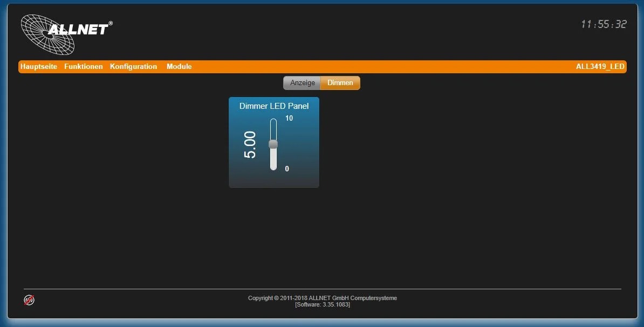Click the ALL3419_LED device name
Viewport: 644px width, 327px height.
click(x=600, y=66)
